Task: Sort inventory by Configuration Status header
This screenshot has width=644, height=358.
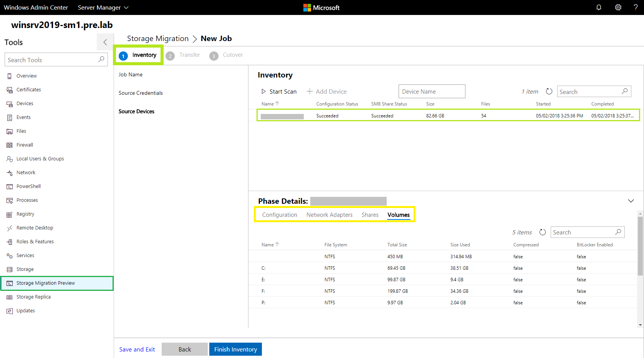Action: pyautogui.click(x=337, y=104)
